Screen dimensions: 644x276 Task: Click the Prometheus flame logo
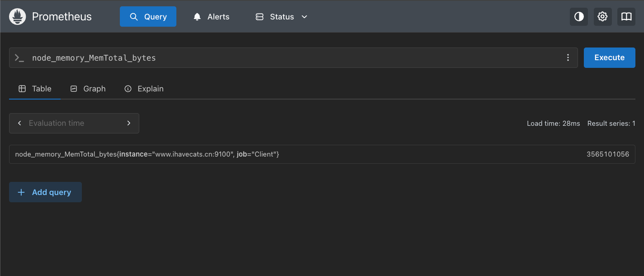[x=18, y=17]
